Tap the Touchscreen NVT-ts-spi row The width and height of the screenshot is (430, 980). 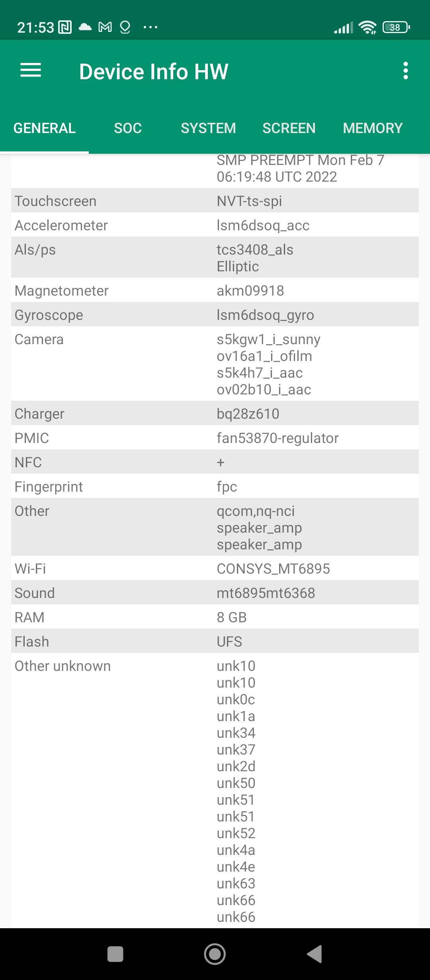(x=215, y=201)
